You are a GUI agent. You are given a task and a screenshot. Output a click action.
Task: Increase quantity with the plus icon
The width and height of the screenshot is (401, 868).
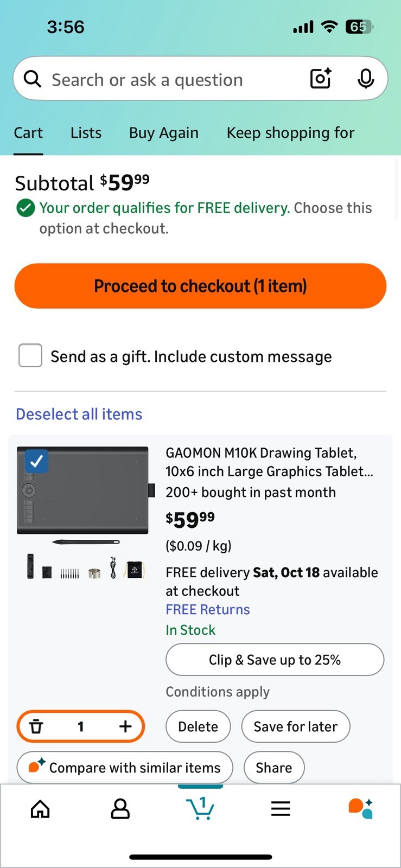tap(125, 726)
